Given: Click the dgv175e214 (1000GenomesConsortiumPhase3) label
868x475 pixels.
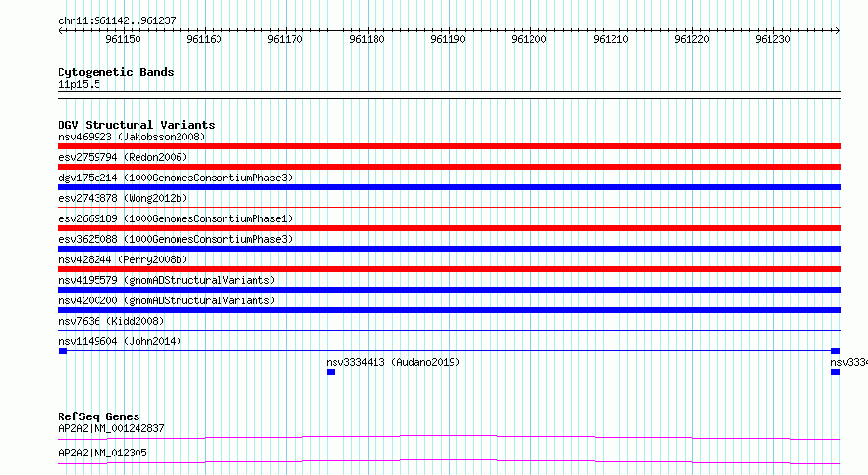Looking at the screenshot, I should tap(176, 178).
